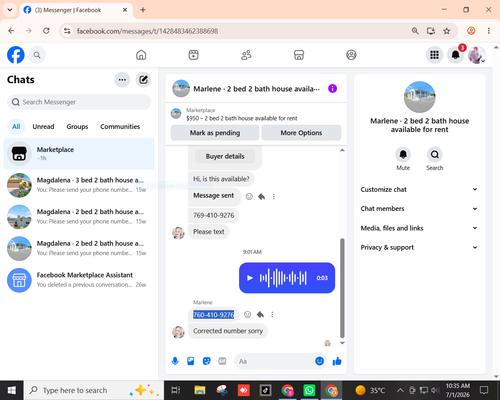500x400 pixels.
Task: Open the $950 Marketplace listing link
Action: (242, 118)
